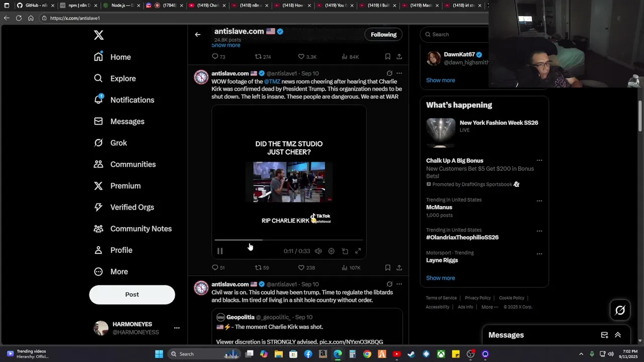The width and height of the screenshot is (644, 362).
Task: Pause the playing video
Action: (x=220, y=251)
